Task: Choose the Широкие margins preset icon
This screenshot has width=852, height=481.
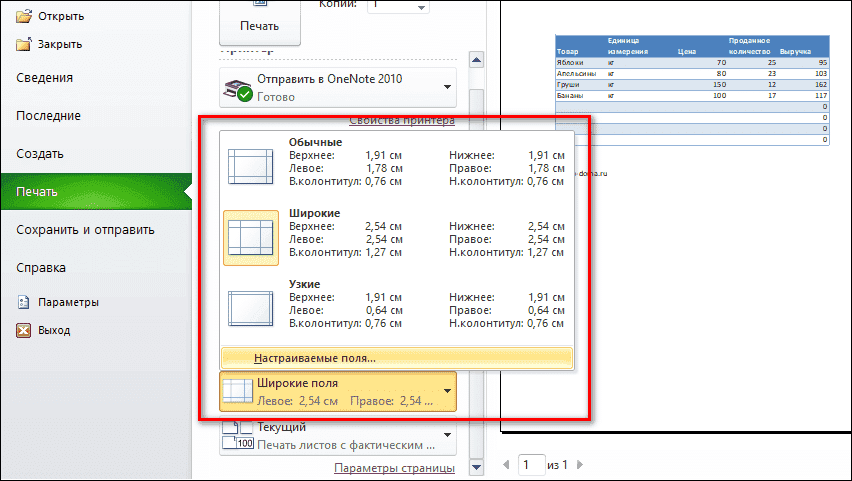Action: pos(250,238)
